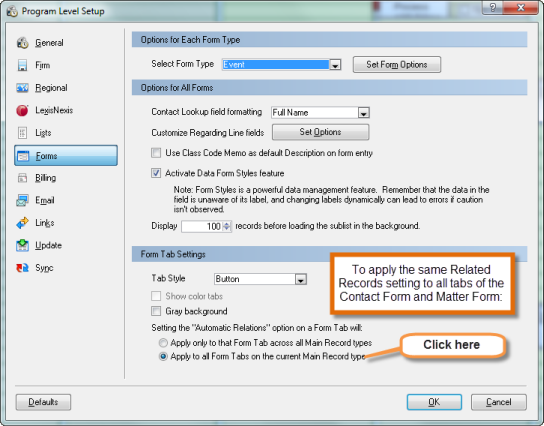Screen dimensions: 544x426
Task: Click the Email envelope icon
Action: click(23, 200)
